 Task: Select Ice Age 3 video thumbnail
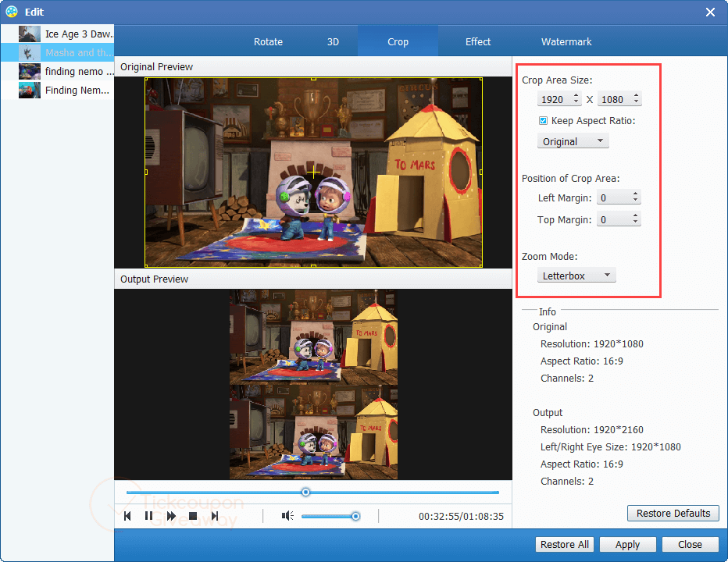click(x=29, y=34)
